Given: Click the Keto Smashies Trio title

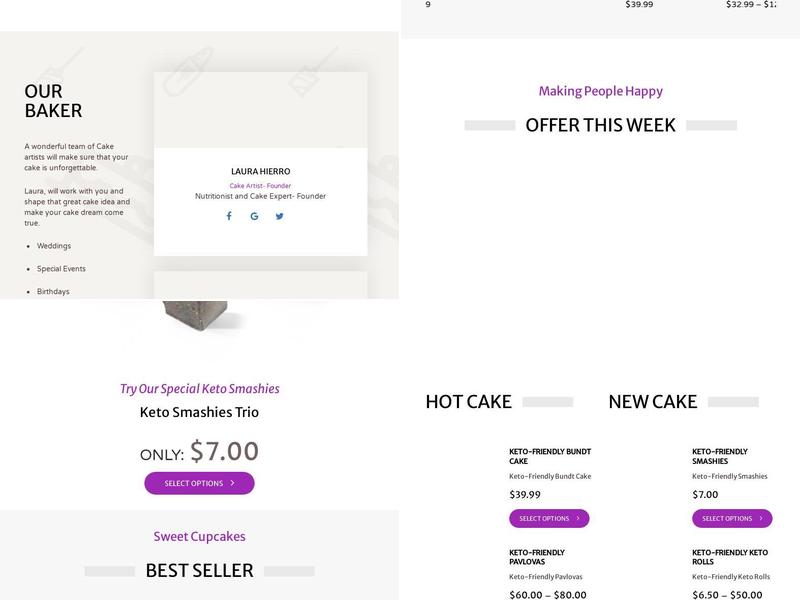Looking at the screenshot, I should [199, 412].
